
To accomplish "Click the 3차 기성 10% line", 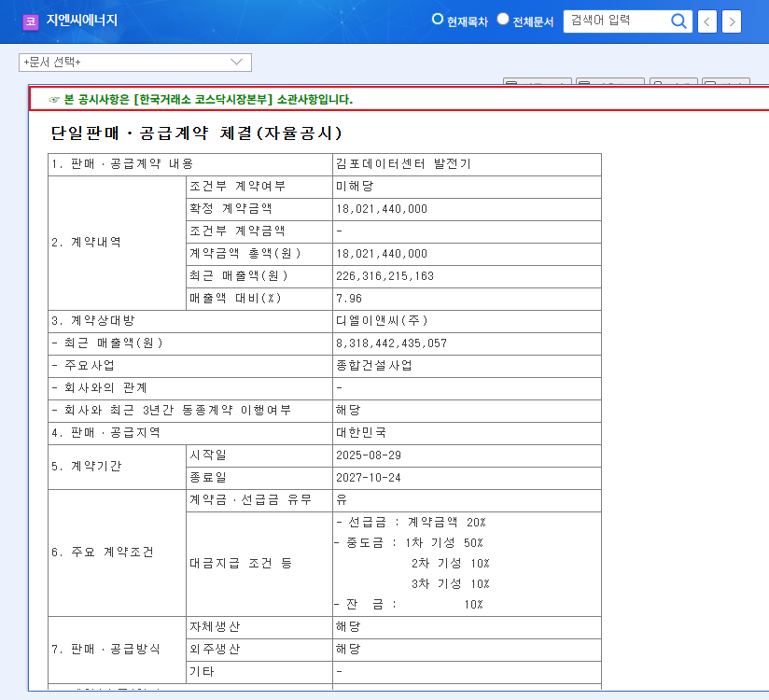I will 450,583.
